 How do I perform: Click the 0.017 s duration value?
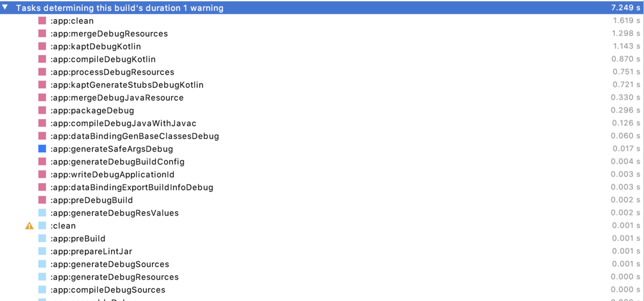click(626, 149)
